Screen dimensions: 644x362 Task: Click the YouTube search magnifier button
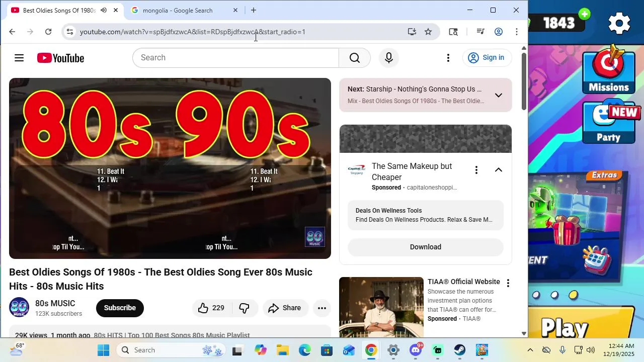tap(355, 58)
